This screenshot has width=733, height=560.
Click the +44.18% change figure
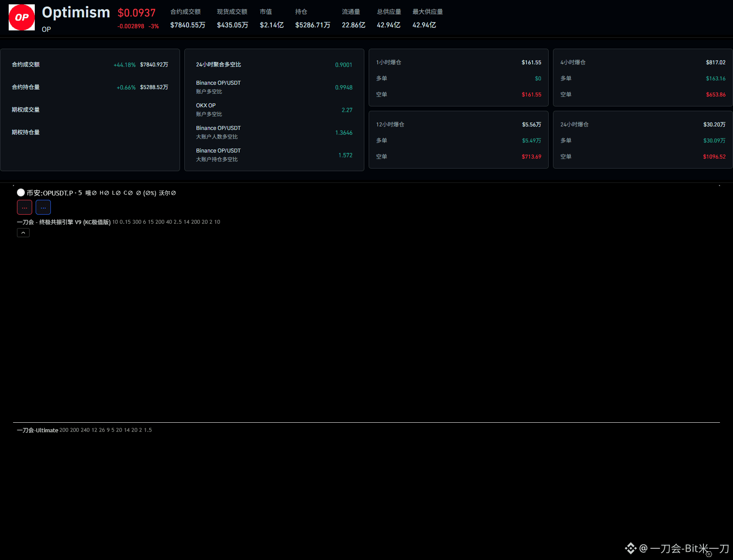pyautogui.click(x=125, y=65)
